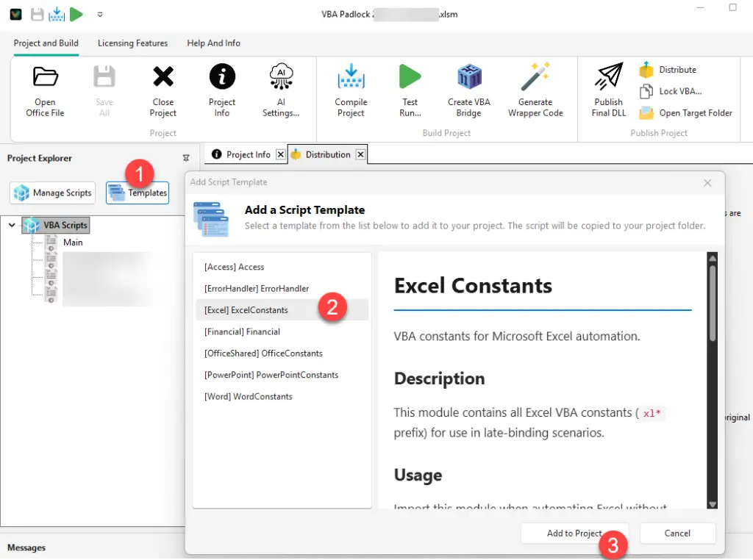Open the Help And Info tab

point(213,43)
